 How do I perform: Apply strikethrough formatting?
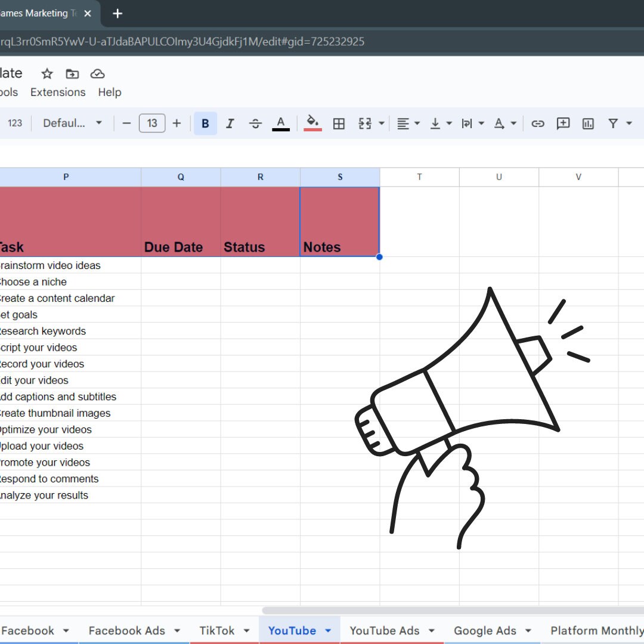point(255,123)
